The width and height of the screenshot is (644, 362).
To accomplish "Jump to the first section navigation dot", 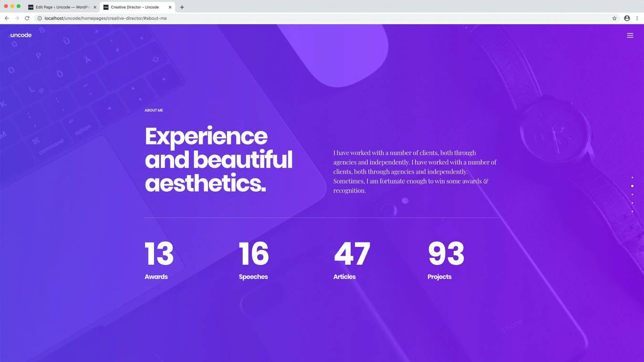I will coord(632,177).
